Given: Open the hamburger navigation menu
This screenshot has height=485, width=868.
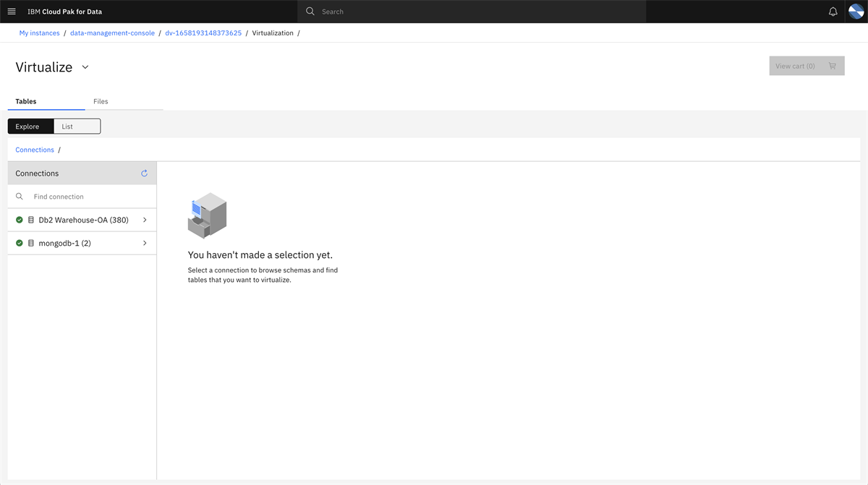Looking at the screenshot, I should (x=12, y=11).
